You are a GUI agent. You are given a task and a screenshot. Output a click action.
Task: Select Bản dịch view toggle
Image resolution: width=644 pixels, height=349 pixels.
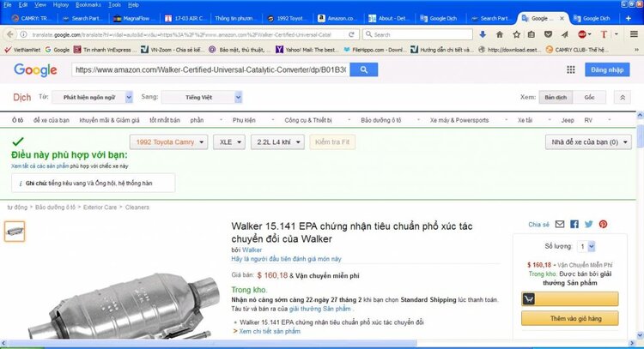pyautogui.click(x=556, y=98)
